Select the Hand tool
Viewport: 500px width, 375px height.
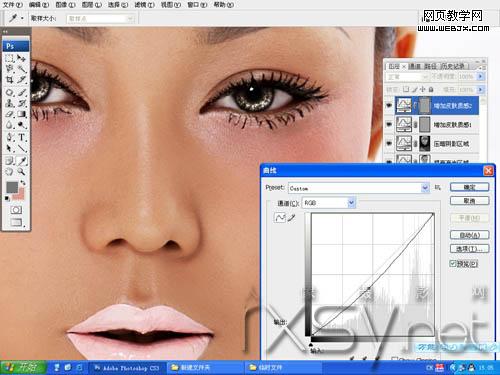pyautogui.click(x=10, y=172)
